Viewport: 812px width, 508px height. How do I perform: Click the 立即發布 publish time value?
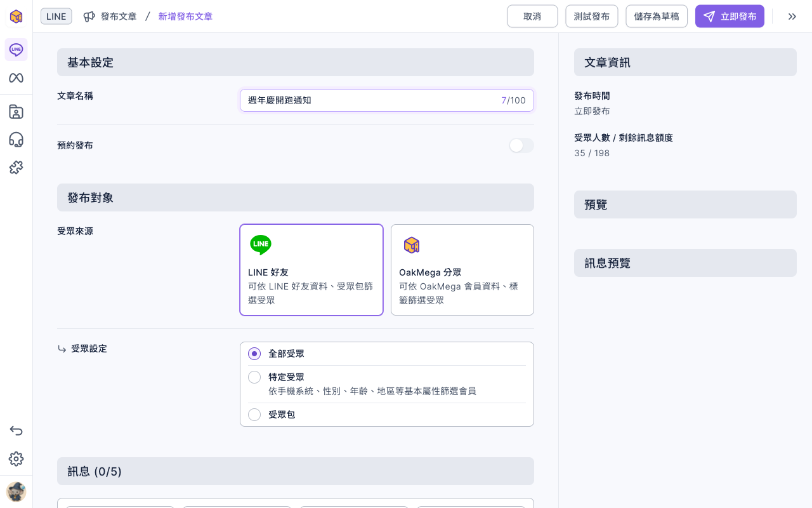click(x=592, y=111)
